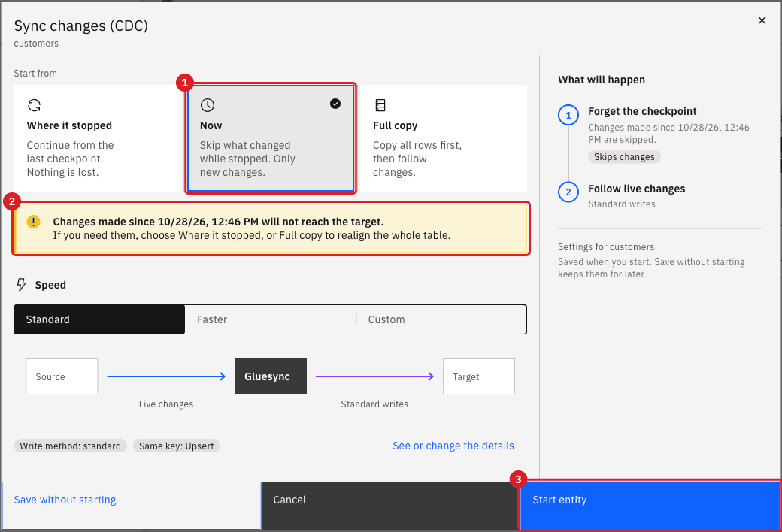Click the Source box in the diagram
Screen dimensions: 782x532
coord(62,376)
